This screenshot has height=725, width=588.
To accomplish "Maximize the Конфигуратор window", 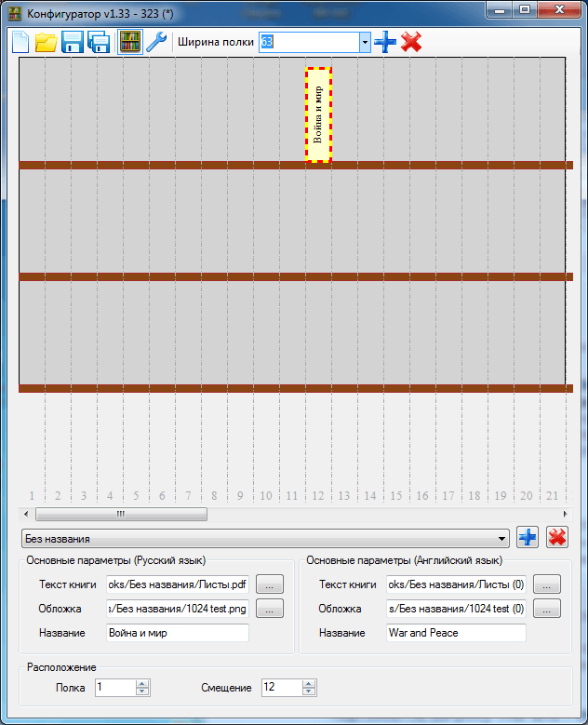I will pos(525,9).
